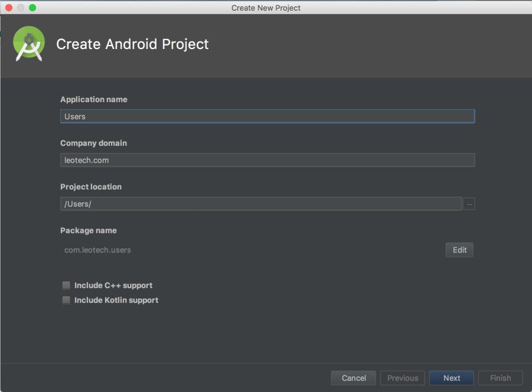Close the window with the red button
This screenshot has height=392, width=532.
point(9,8)
